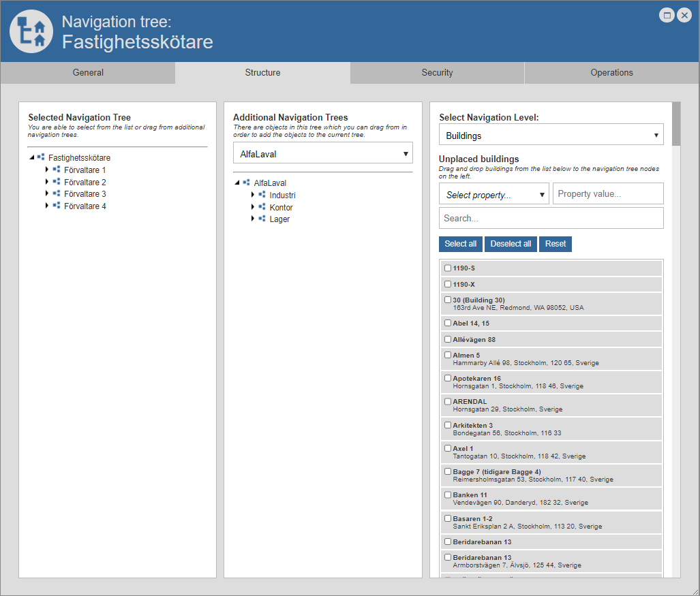Viewport: 700px width, 596px height.
Task: Check the Abel 14, 15 checkbox
Action: point(448,323)
